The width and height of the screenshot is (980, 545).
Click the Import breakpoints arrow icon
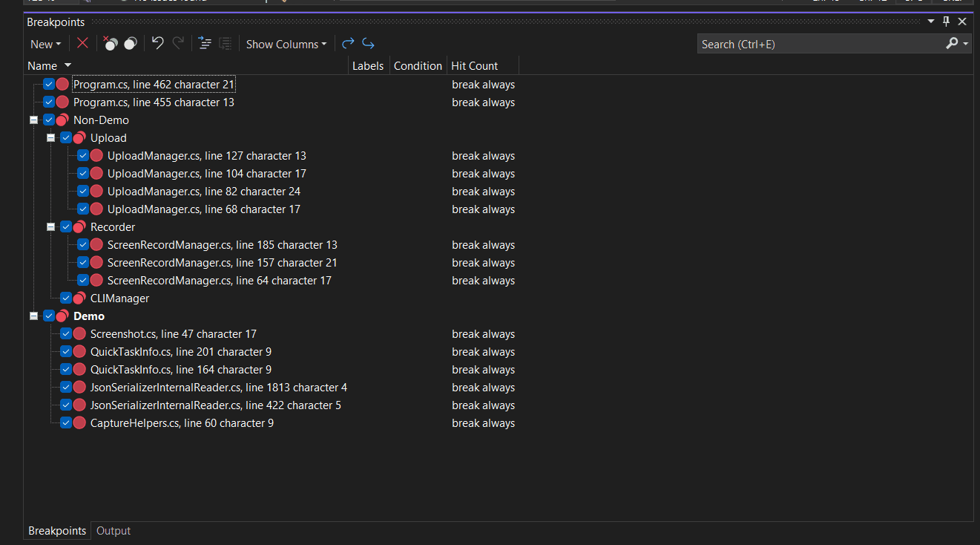tap(368, 44)
